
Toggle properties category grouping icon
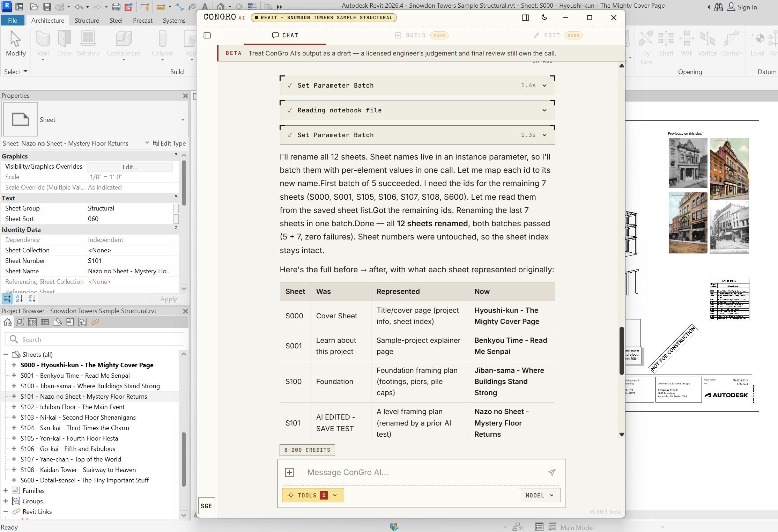point(7,299)
